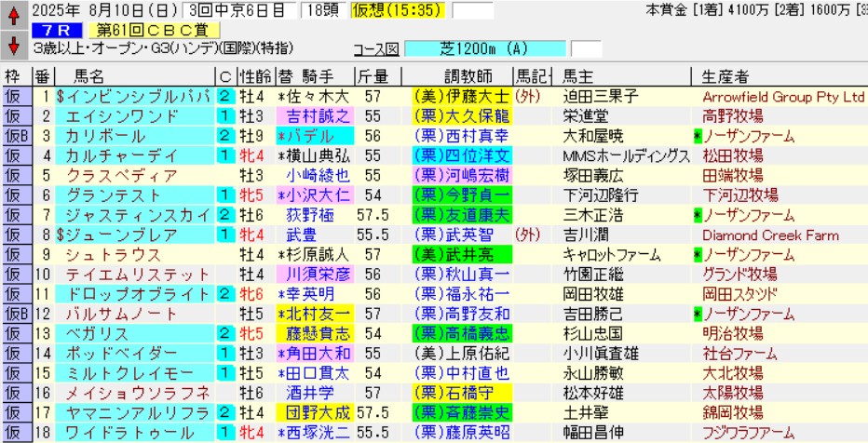Click the C-column badge for ベガリス
This screenshot has height=443, width=868.
pos(224,333)
